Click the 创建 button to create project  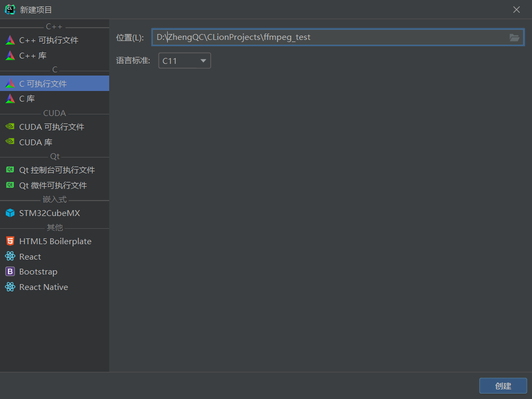[x=502, y=386]
